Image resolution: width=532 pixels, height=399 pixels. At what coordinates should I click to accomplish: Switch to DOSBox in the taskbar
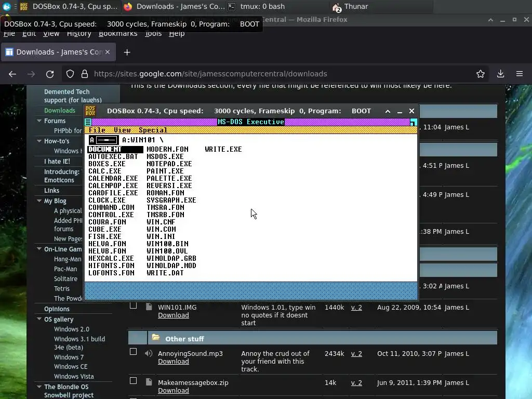(69, 6)
